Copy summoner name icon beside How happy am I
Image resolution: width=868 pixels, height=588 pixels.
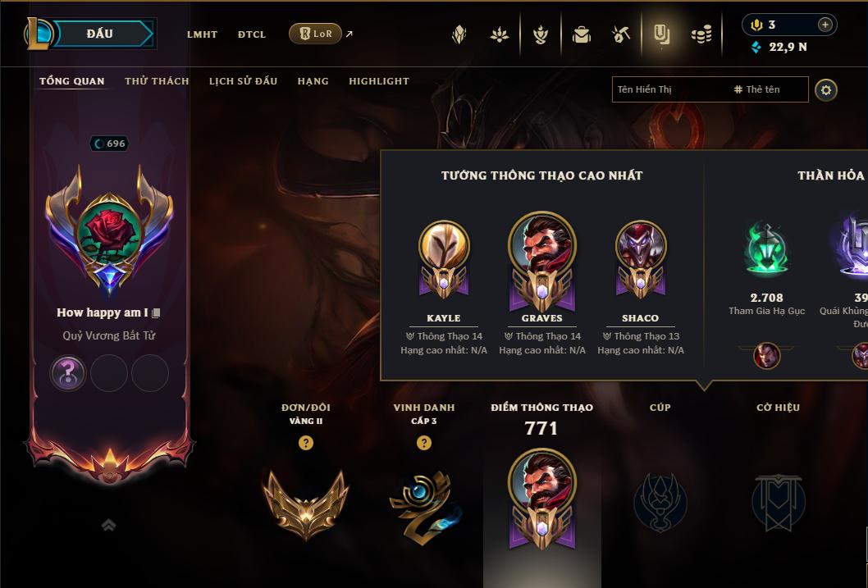click(x=156, y=313)
